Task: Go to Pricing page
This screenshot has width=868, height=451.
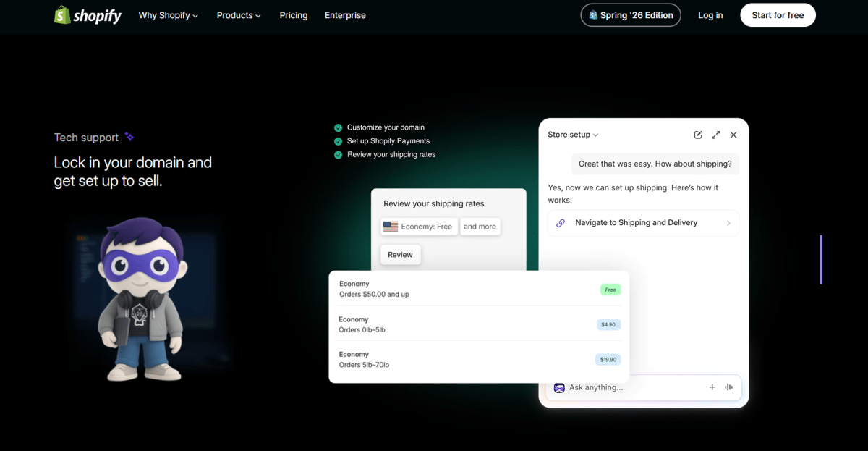Action: click(294, 15)
